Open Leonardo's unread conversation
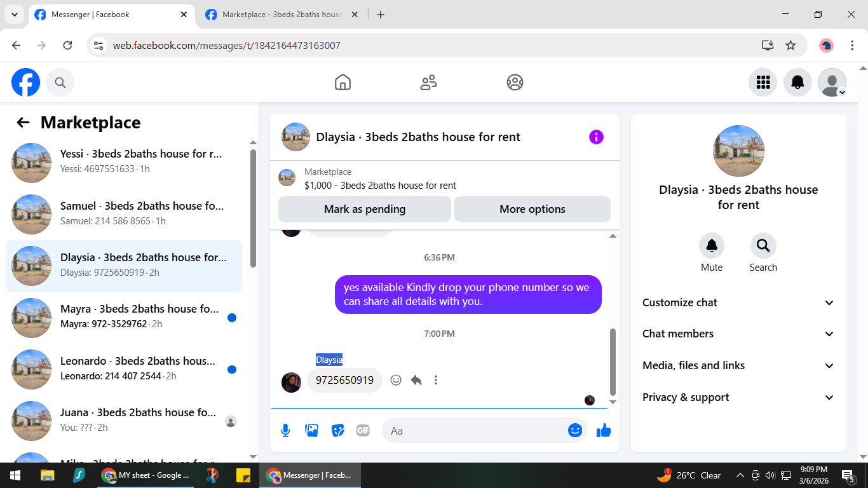868x488 pixels. (124, 369)
